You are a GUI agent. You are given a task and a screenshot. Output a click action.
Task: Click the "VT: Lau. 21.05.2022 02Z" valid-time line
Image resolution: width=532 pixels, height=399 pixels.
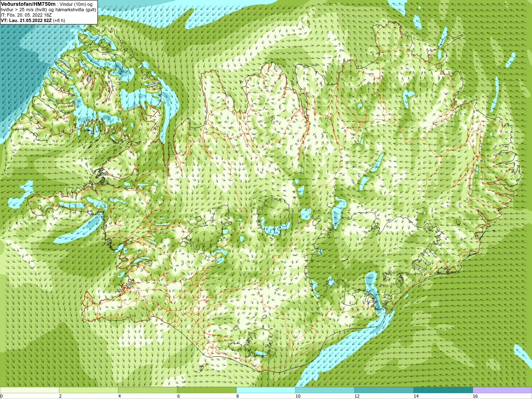coord(26,20)
